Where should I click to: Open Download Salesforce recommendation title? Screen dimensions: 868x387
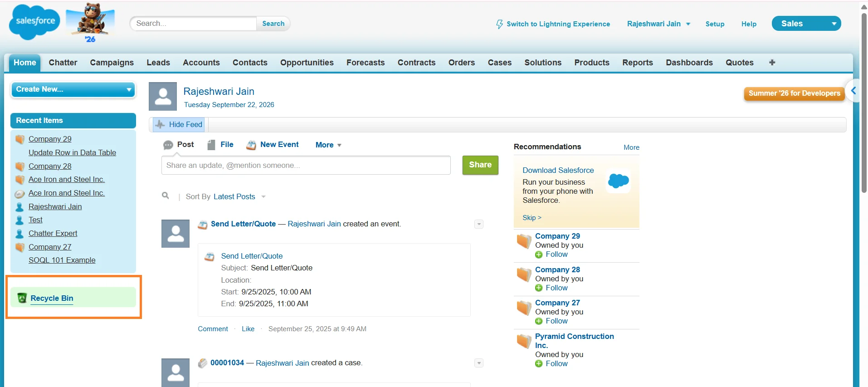(558, 170)
